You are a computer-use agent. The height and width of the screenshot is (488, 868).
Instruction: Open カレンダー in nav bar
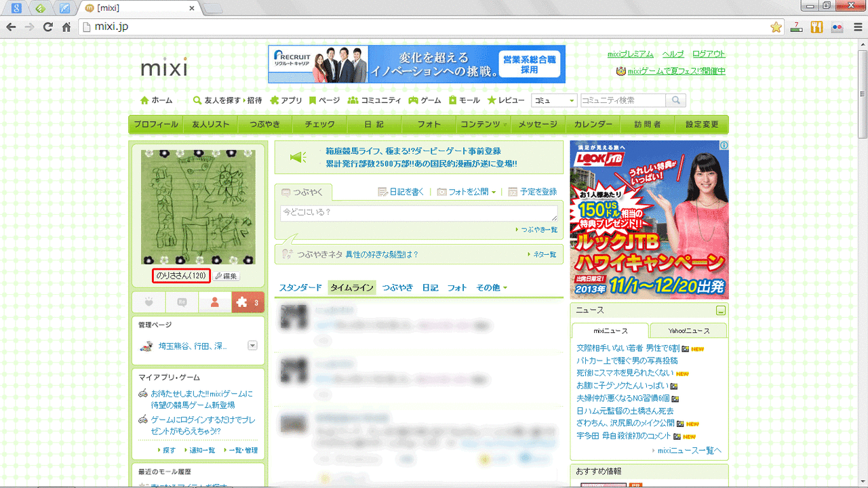click(x=593, y=125)
